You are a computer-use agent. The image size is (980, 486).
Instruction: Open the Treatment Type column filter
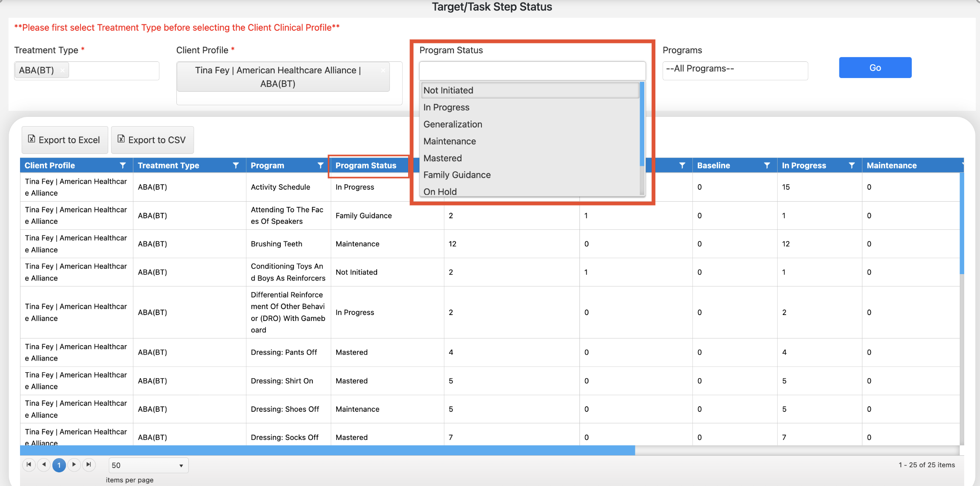click(x=236, y=165)
